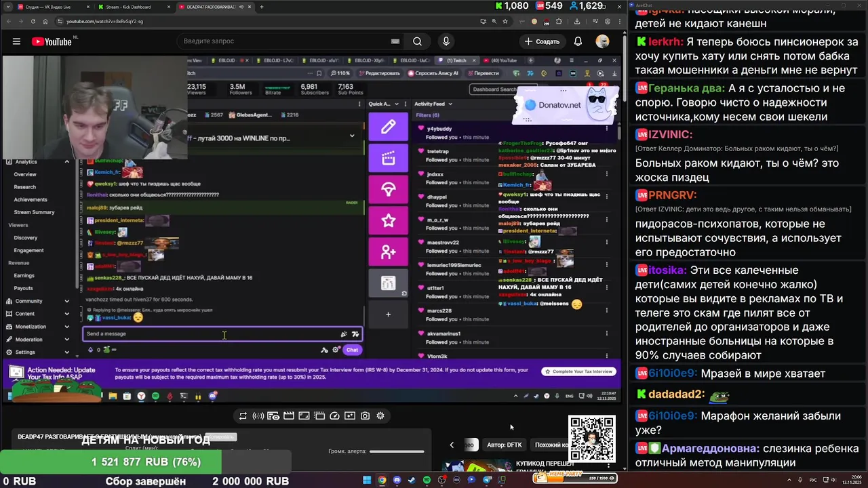
Task: Click the camera snapshot icon in stream toolbar
Action: click(x=365, y=416)
